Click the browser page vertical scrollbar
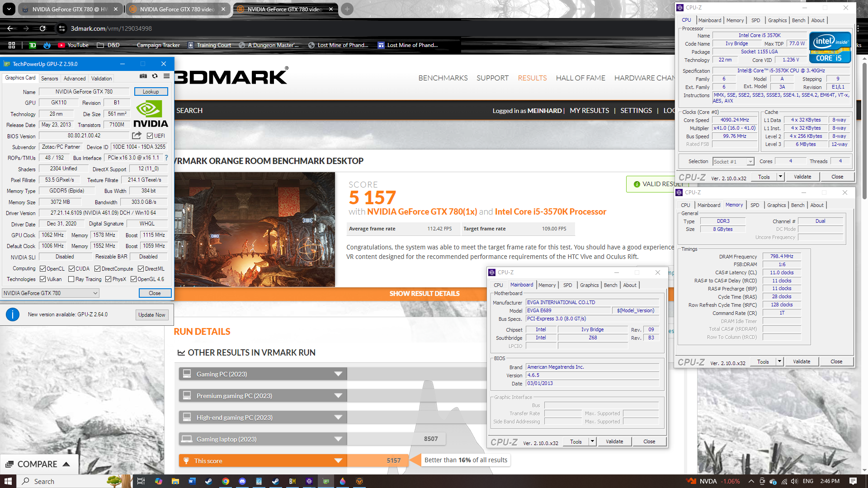The height and width of the screenshot is (488, 868). pos(864,131)
